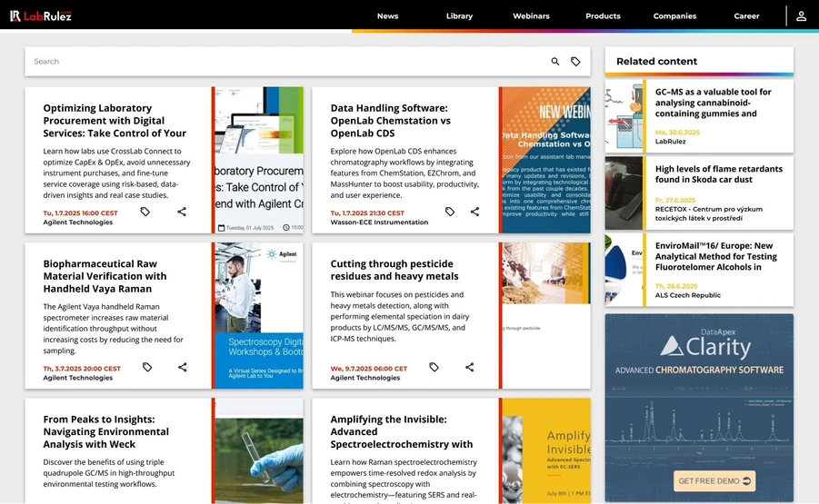Share the Optimizing Laboratory Procurement card
This screenshot has height=504, width=819.
pos(182,212)
